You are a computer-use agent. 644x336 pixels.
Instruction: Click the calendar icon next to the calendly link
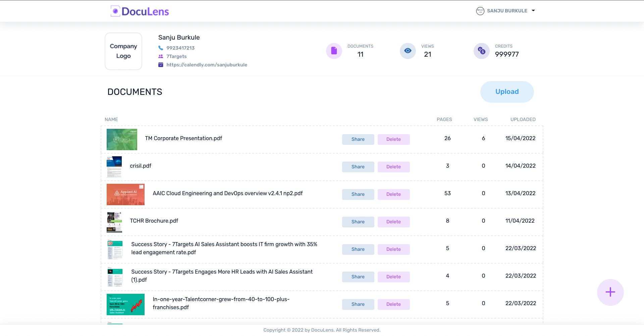[161, 65]
